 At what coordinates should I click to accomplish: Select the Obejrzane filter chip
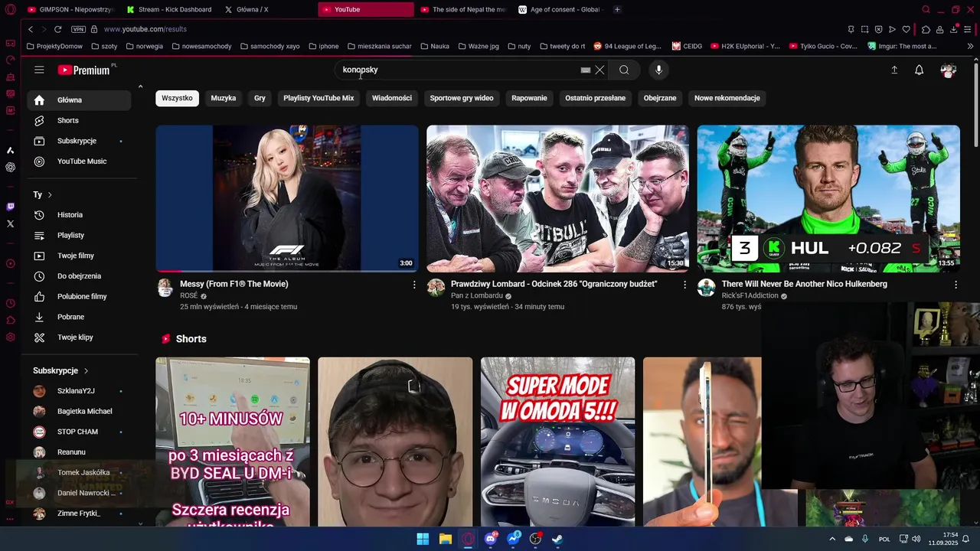click(660, 98)
